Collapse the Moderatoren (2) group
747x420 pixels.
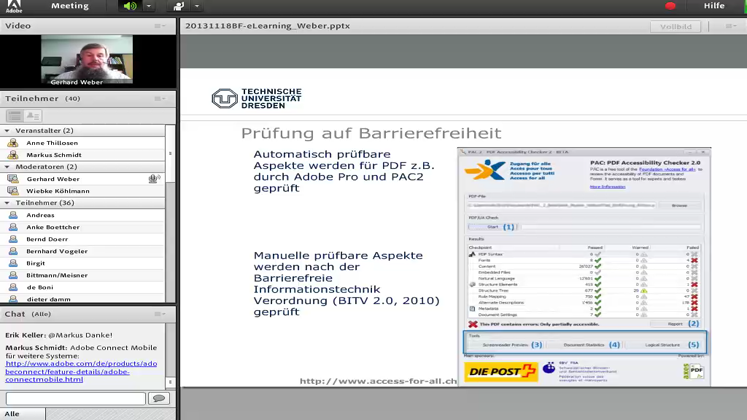[x=7, y=167]
